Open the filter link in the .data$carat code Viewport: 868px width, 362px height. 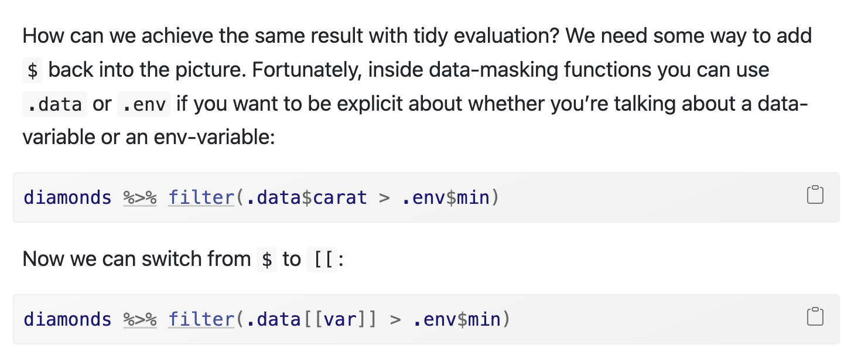pos(201,197)
